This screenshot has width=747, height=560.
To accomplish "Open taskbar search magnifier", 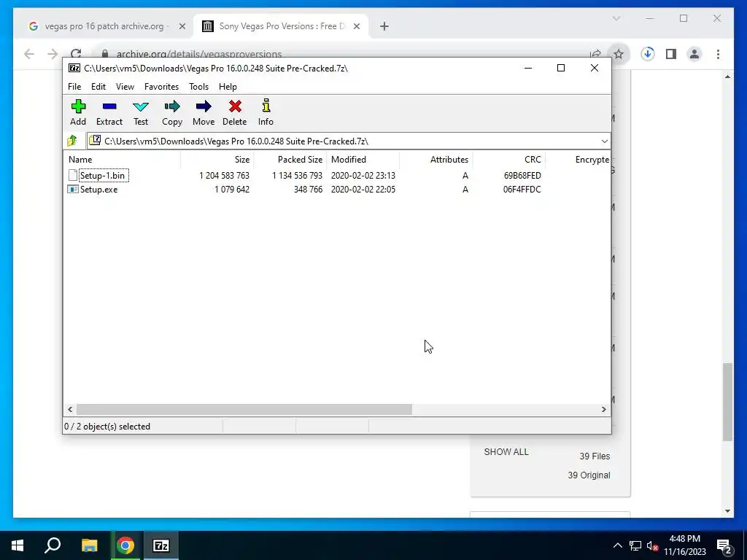I will [53, 545].
